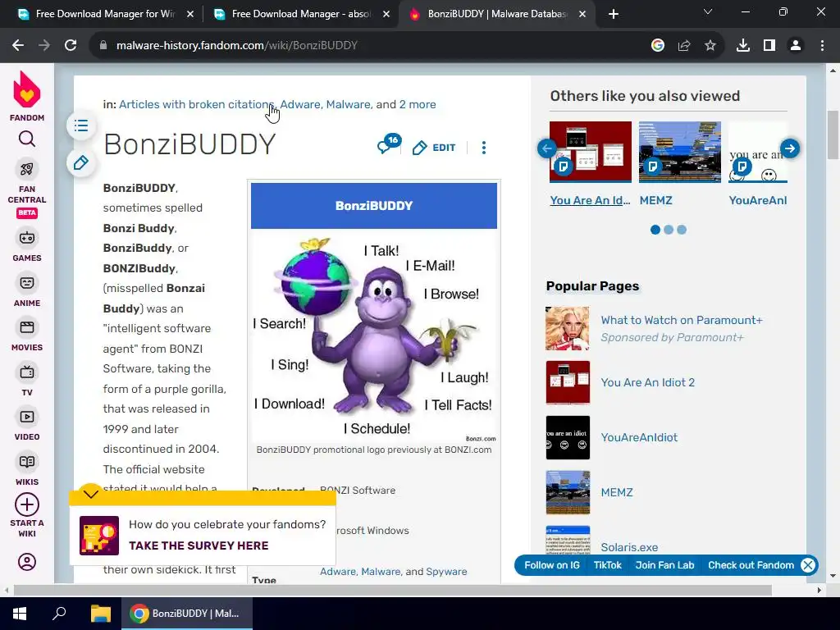Dismiss the Check out Fandom bar

[808, 565]
